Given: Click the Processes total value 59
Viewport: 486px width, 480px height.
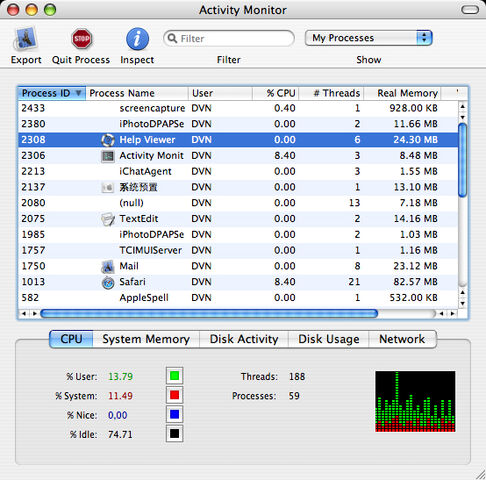Looking at the screenshot, I should [294, 396].
